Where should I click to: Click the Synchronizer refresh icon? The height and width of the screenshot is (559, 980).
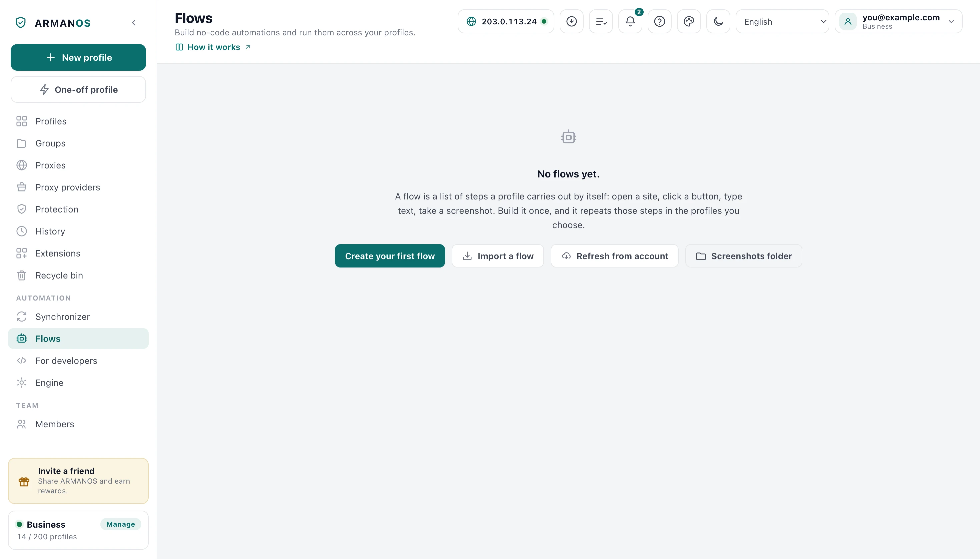(x=21, y=317)
